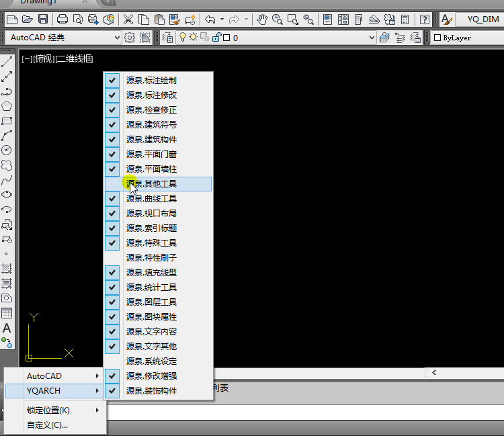Image resolution: width=504 pixels, height=436 pixels.
Task: Select the Ellipse draw tool
Action: point(7,194)
